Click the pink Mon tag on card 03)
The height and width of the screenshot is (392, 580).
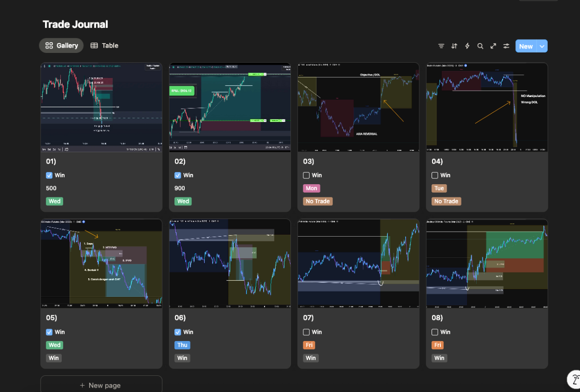coord(311,188)
